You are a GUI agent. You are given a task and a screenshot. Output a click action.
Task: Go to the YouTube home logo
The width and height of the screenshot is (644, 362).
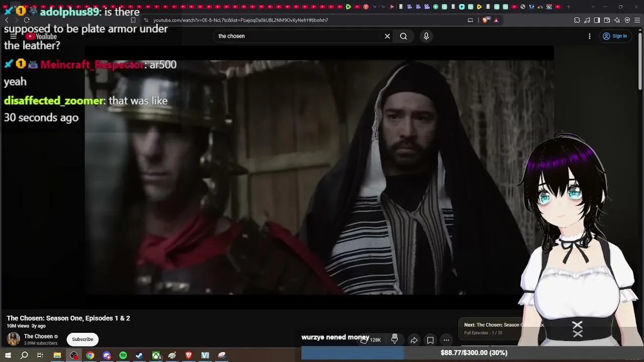click(x=42, y=36)
